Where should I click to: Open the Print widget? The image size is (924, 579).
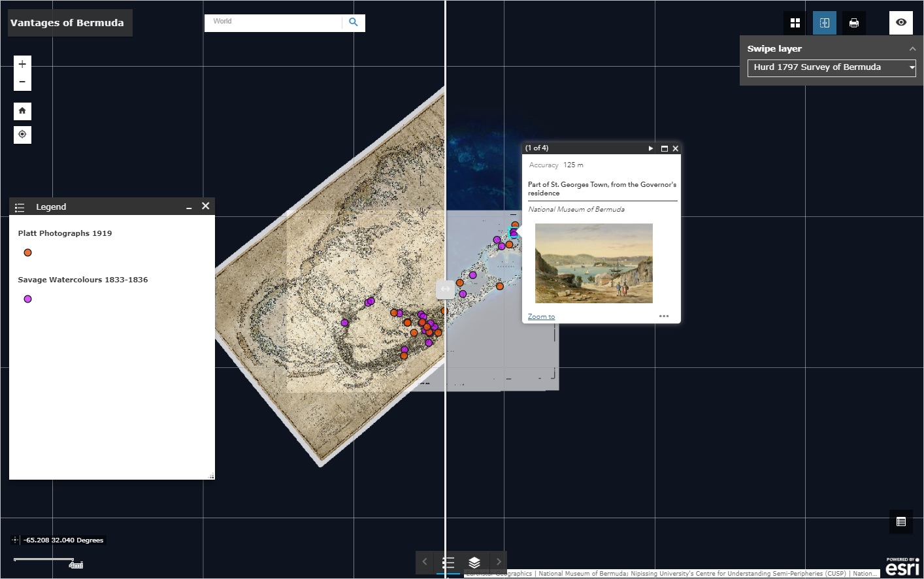(853, 23)
